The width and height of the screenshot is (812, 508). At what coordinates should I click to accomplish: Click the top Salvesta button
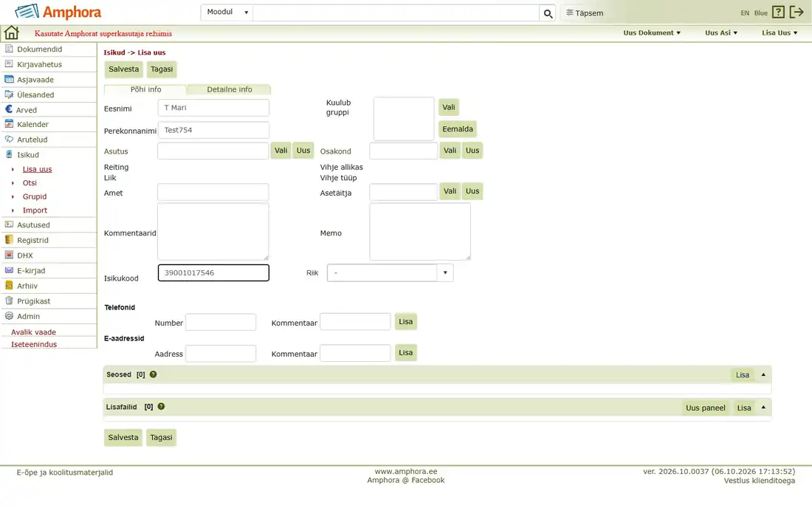click(124, 69)
